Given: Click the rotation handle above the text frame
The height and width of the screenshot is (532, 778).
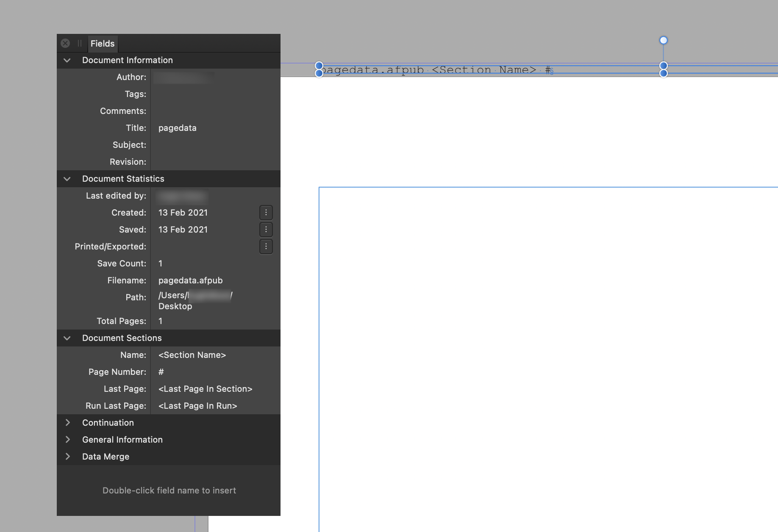Looking at the screenshot, I should (x=664, y=40).
